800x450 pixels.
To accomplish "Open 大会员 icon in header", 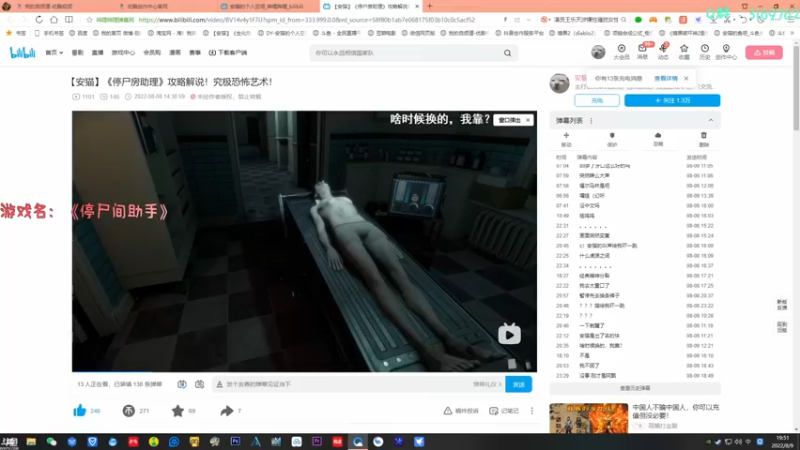I will pyautogui.click(x=621, y=52).
